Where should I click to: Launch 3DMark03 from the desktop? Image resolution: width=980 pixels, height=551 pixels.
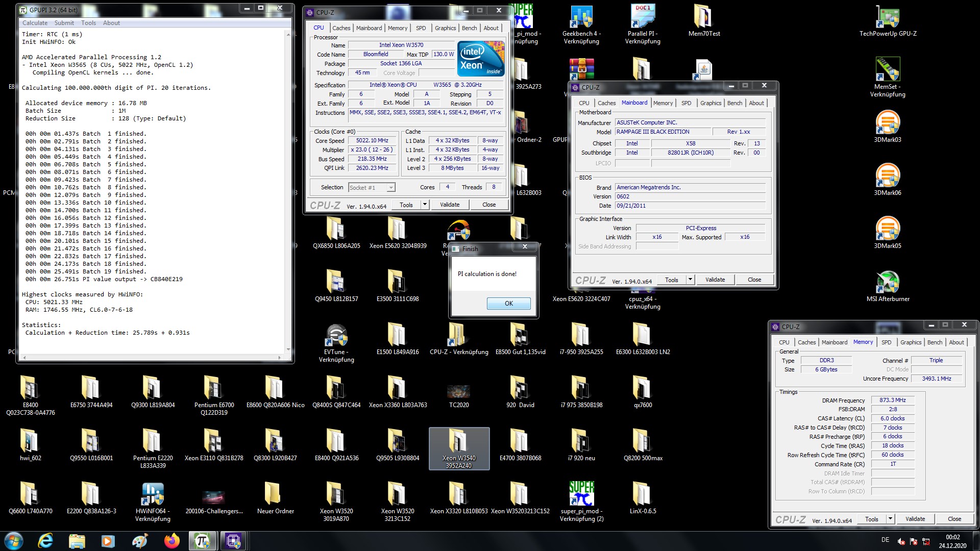(888, 127)
